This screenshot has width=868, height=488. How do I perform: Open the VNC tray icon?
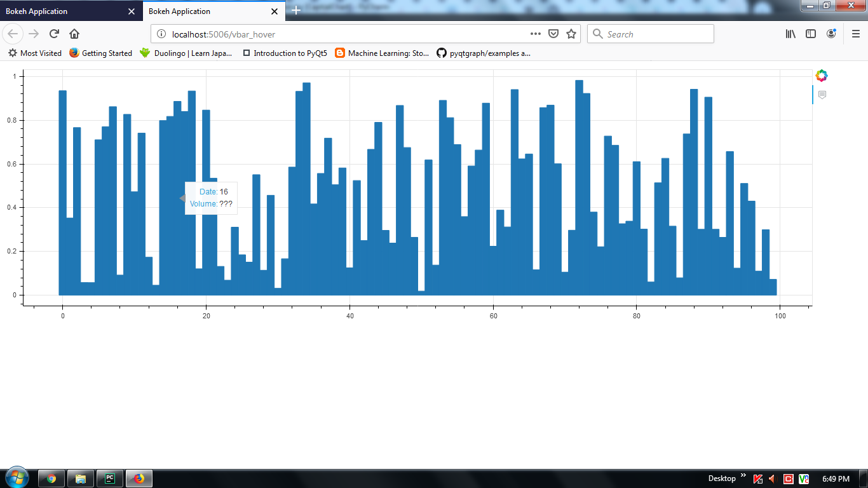[804, 478]
